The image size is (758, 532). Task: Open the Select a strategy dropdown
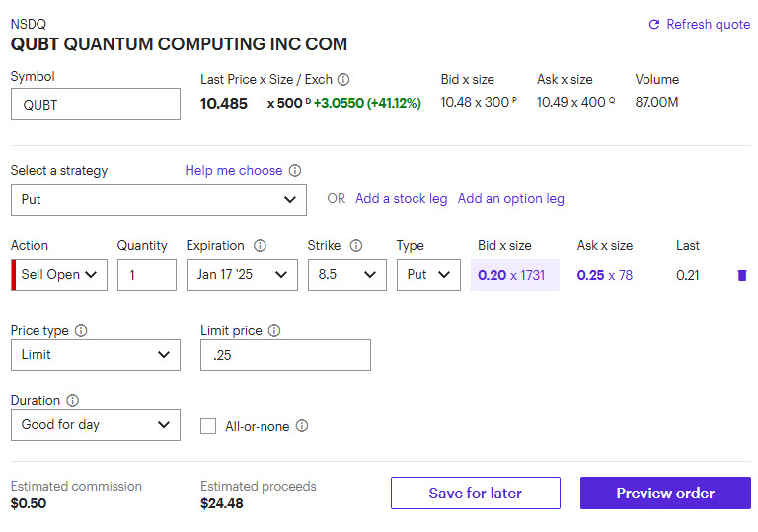click(x=158, y=199)
